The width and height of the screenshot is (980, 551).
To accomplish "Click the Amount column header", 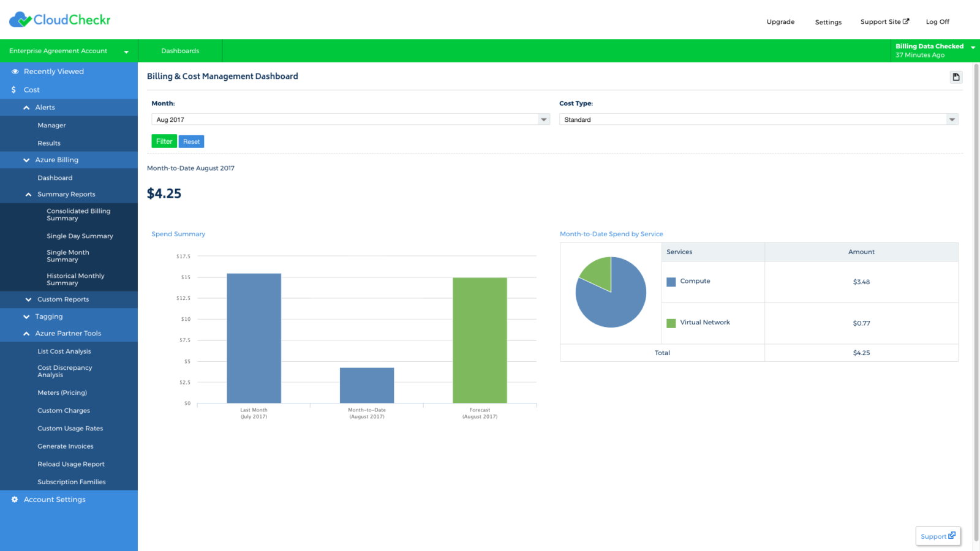I will 861,252.
